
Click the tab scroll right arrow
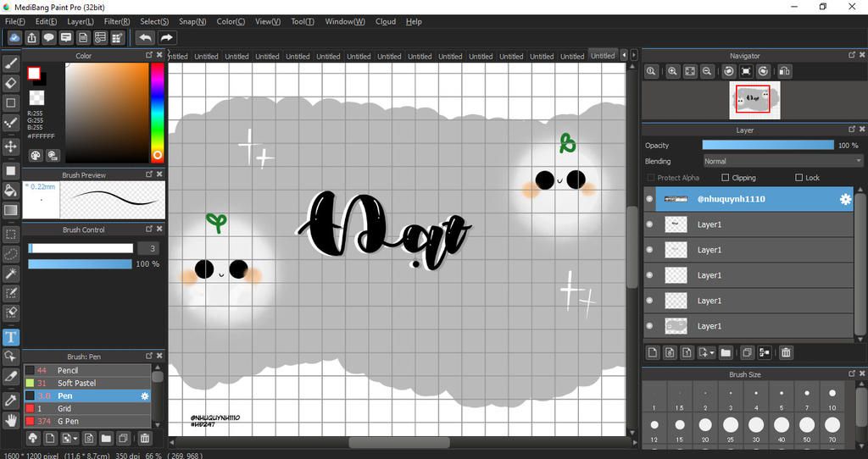634,55
